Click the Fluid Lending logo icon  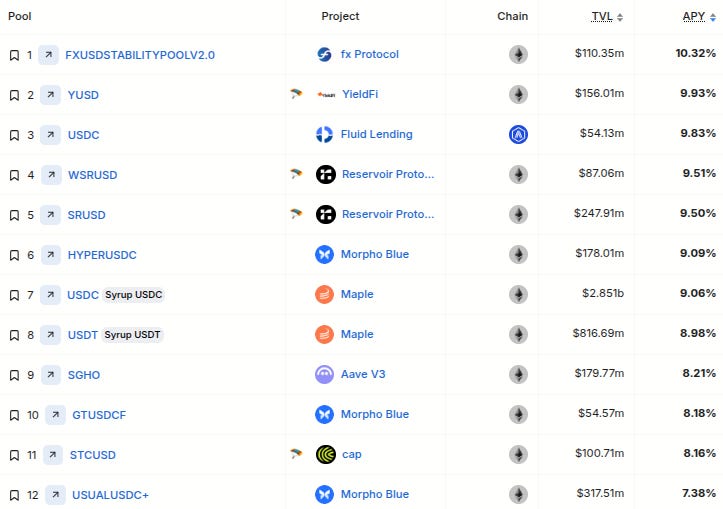325,134
